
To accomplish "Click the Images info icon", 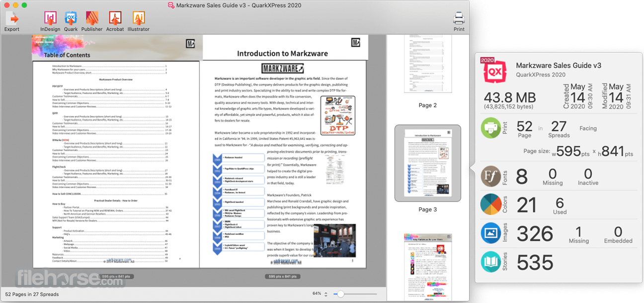I will pos(490,233).
